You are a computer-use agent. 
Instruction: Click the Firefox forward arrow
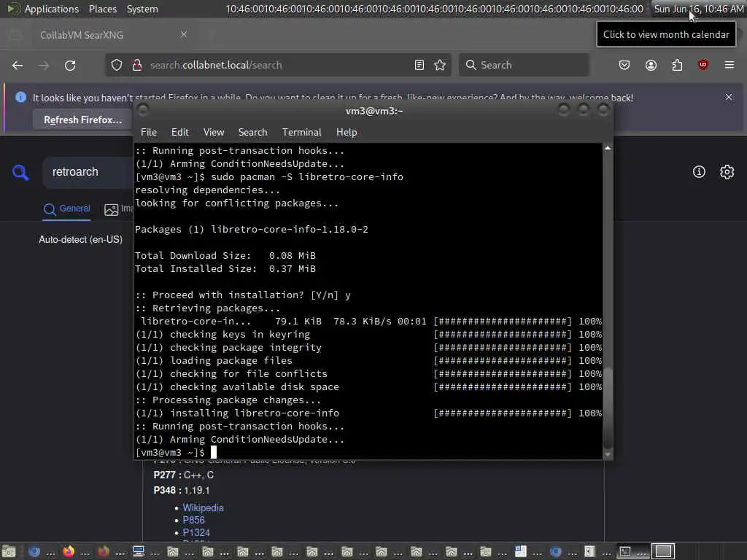click(x=44, y=65)
